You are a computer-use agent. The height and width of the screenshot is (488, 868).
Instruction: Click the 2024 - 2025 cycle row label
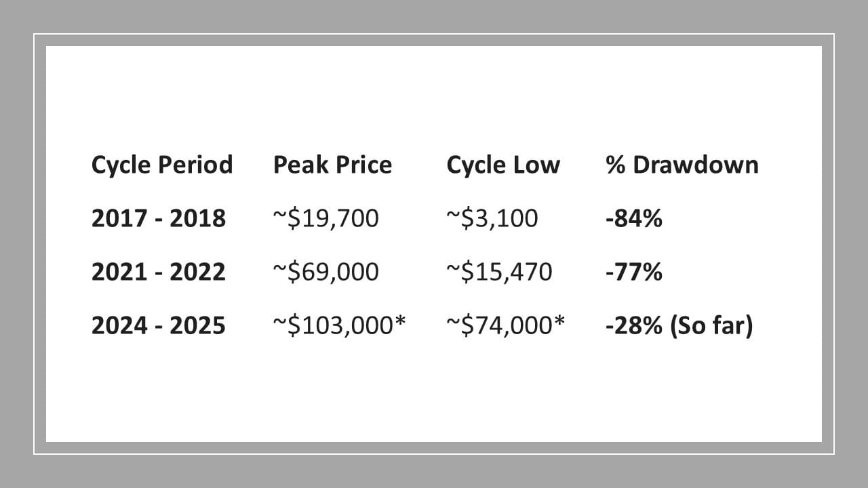tap(158, 326)
